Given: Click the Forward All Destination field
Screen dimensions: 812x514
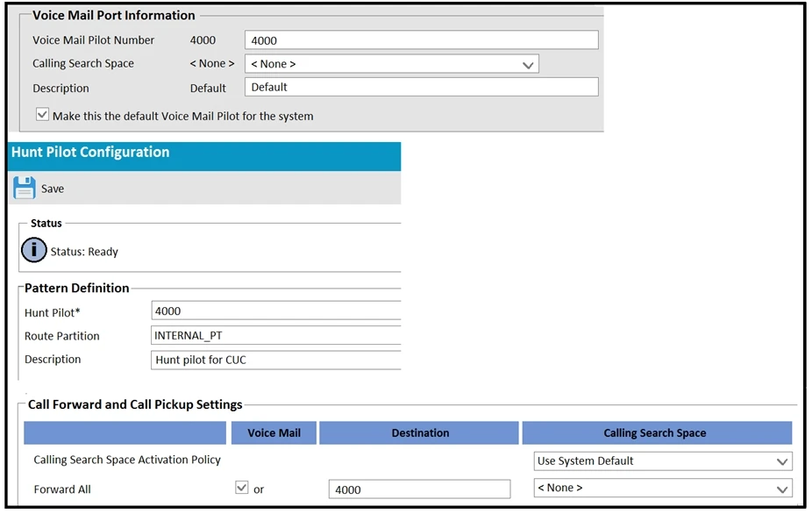Looking at the screenshot, I should 419,489.
